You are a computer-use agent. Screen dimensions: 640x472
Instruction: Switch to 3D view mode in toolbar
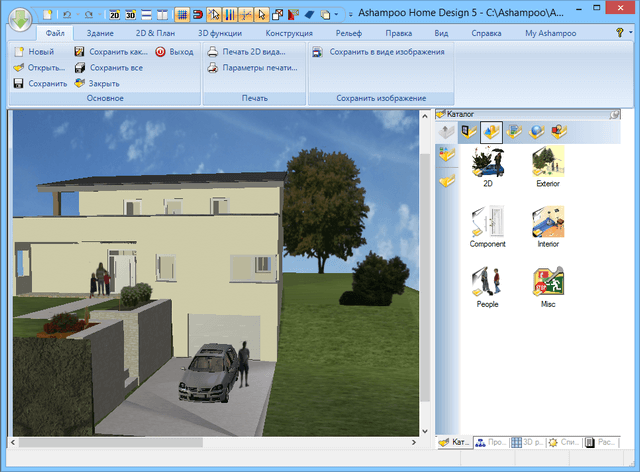click(130, 15)
